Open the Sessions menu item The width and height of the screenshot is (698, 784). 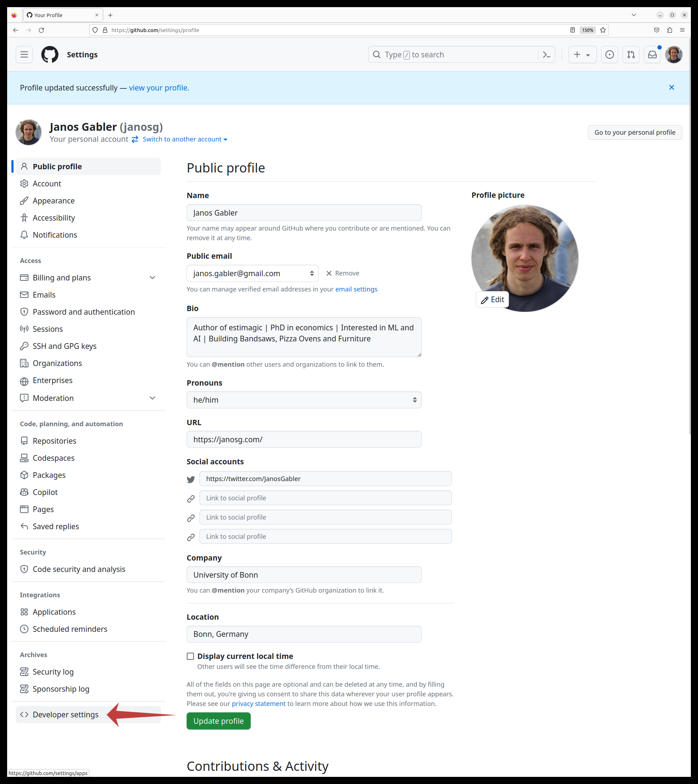pos(47,328)
